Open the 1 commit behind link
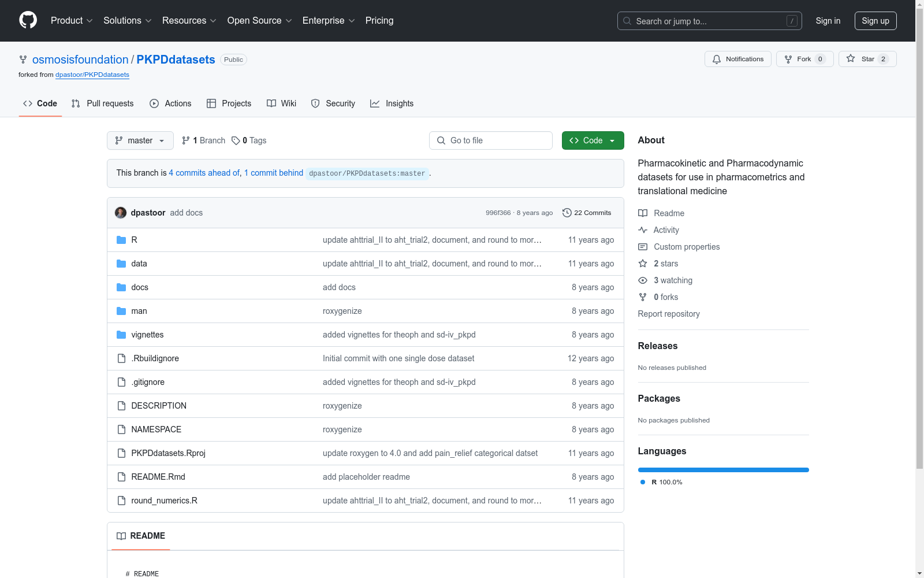Image resolution: width=924 pixels, height=578 pixels. coord(274,173)
